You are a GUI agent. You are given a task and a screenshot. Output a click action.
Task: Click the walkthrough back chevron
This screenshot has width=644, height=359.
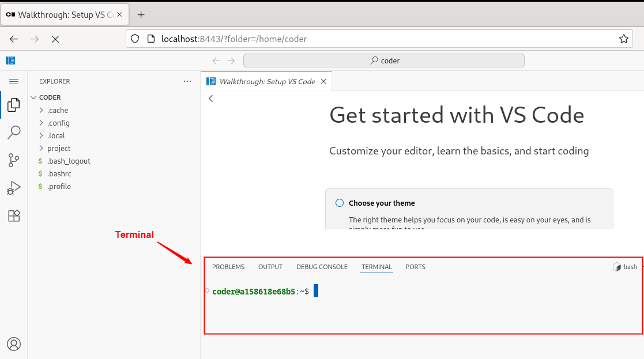pyautogui.click(x=210, y=99)
